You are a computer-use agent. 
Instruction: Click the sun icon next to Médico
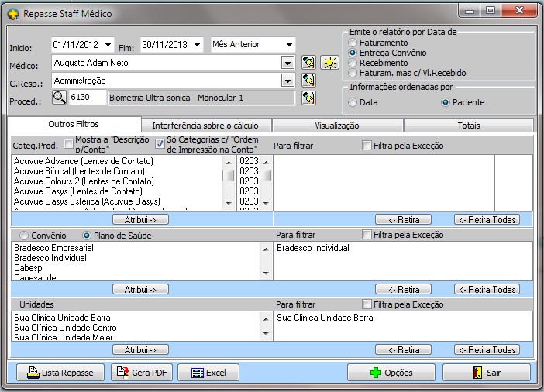pyautogui.click(x=330, y=63)
